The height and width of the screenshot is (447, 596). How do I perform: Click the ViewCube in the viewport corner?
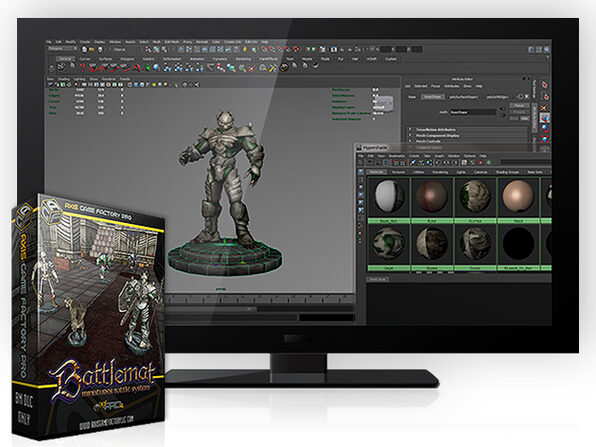tap(384, 102)
